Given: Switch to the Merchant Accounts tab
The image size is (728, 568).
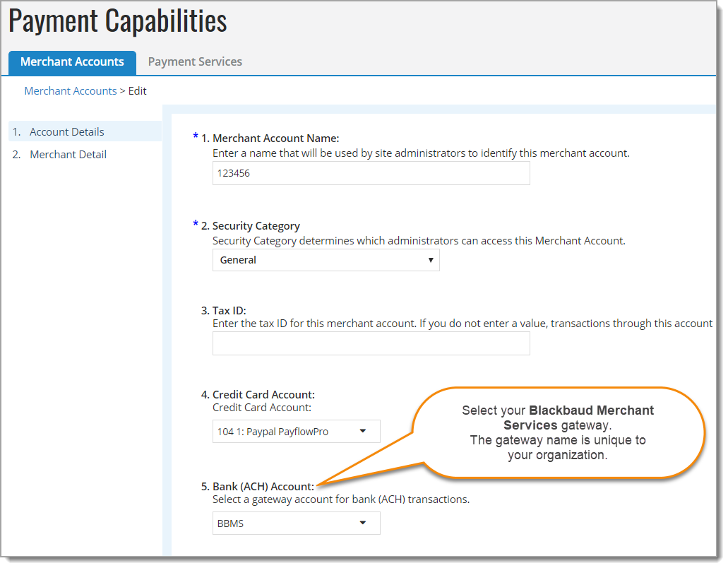Looking at the screenshot, I should coord(73,62).
